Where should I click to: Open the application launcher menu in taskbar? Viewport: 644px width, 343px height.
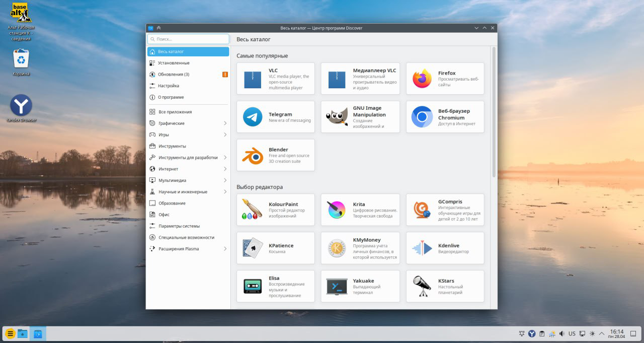coord(10,333)
